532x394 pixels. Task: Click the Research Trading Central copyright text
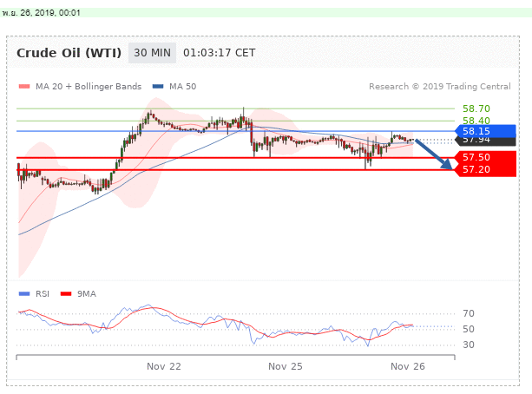[442, 87]
